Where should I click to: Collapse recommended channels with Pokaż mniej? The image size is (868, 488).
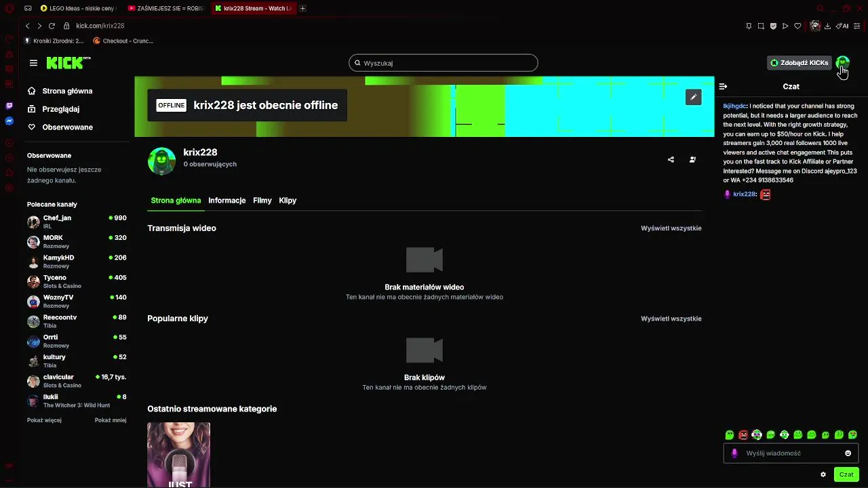click(x=111, y=420)
